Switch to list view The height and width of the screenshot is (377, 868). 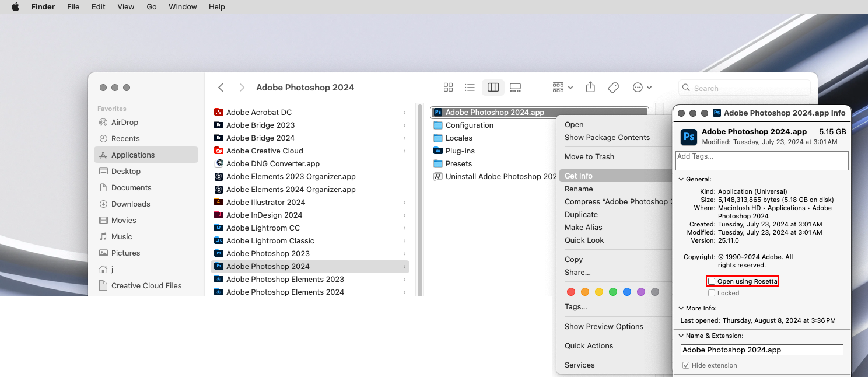pos(470,87)
